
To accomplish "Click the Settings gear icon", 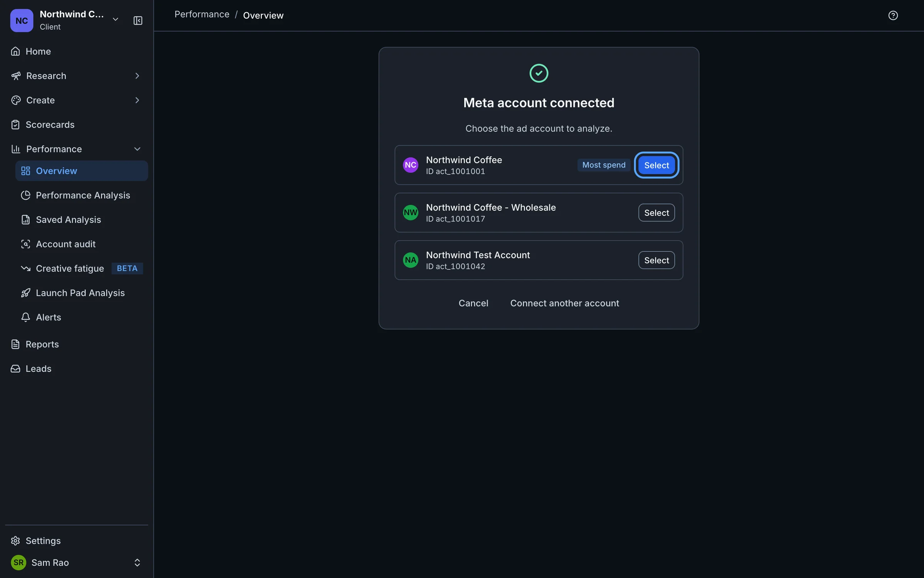I will coord(15,541).
